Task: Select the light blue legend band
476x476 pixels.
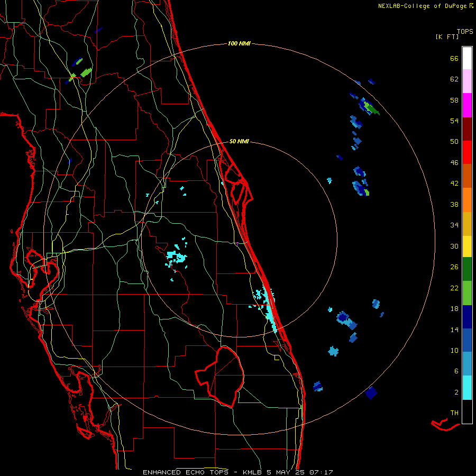Action: click(467, 364)
